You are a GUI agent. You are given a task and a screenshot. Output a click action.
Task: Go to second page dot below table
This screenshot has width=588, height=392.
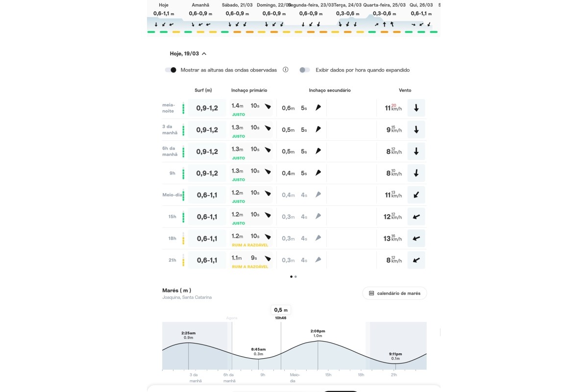pos(295,276)
